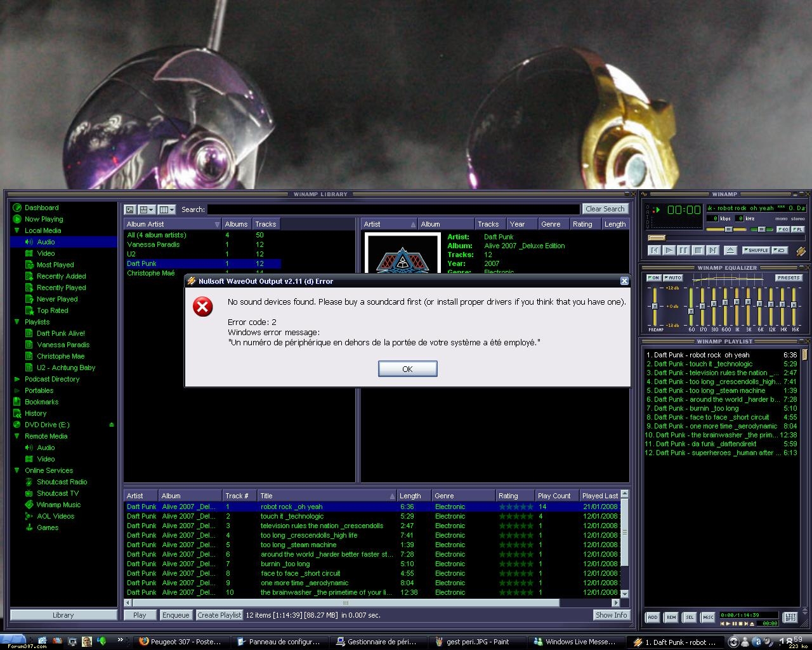The height and width of the screenshot is (650, 812).
Task: Open AOL Videos online service
Action: click(55, 516)
